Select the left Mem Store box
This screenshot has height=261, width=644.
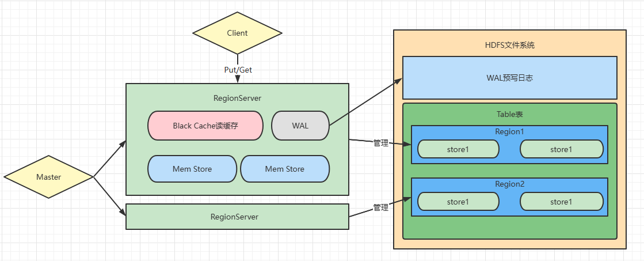click(192, 169)
